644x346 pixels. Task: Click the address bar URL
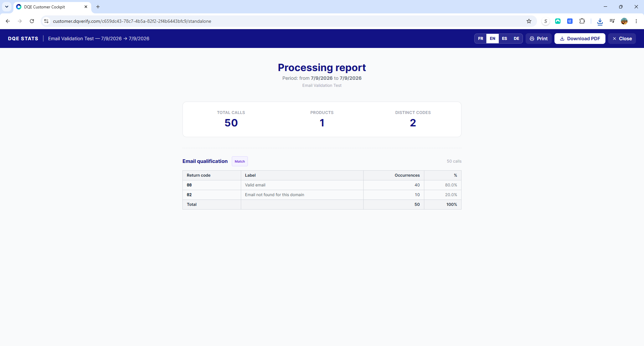click(132, 21)
